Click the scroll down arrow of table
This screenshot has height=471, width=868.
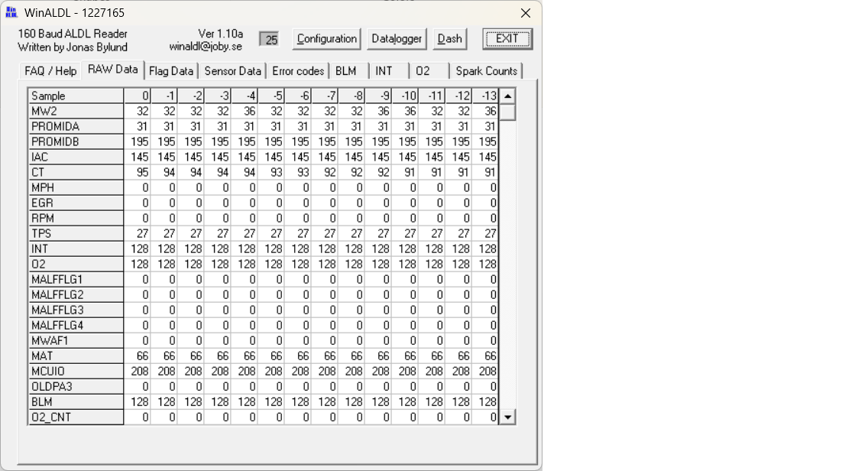507,417
